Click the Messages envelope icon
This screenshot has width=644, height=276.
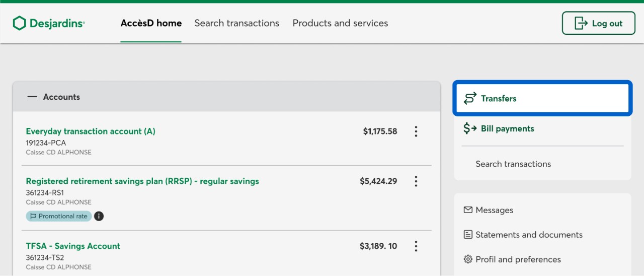(x=468, y=210)
